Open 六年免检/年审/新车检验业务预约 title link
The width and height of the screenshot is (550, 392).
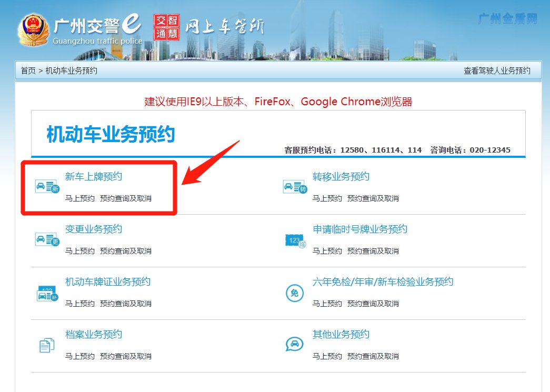pyautogui.click(x=383, y=282)
